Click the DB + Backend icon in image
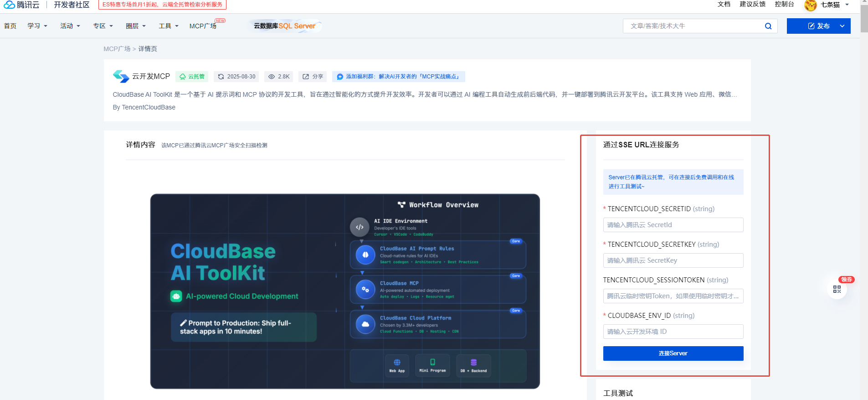The height and width of the screenshot is (400, 868). [473, 366]
